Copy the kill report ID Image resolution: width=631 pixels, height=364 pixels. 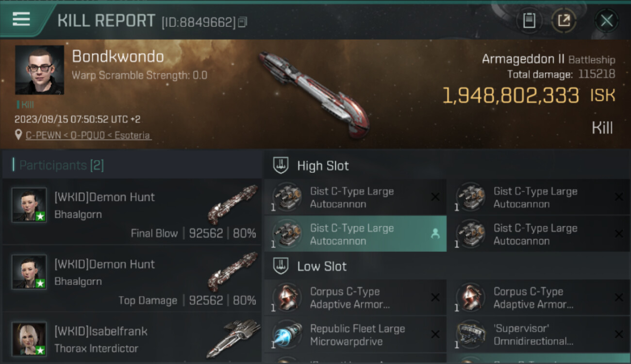pyautogui.click(x=243, y=22)
